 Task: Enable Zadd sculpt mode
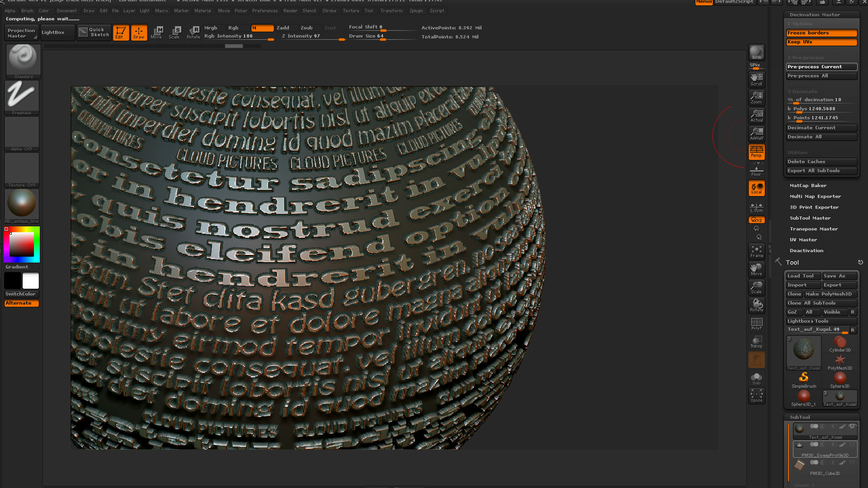tap(286, 28)
